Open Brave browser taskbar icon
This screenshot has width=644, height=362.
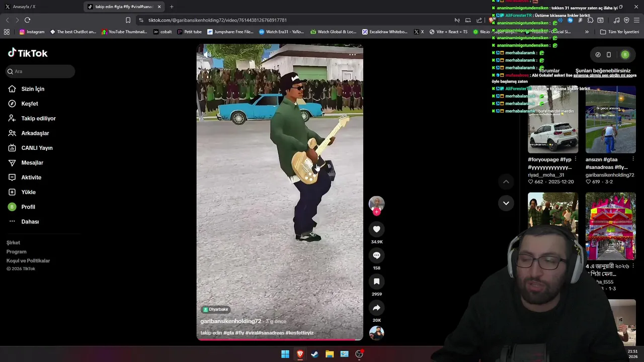pyautogui.click(x=300, y=354)
